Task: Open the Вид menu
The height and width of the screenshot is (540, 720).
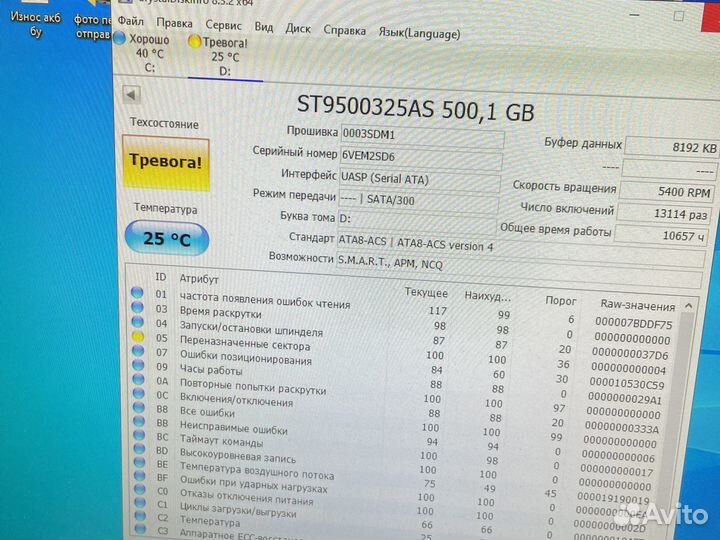Action: [x=264, y=27]
